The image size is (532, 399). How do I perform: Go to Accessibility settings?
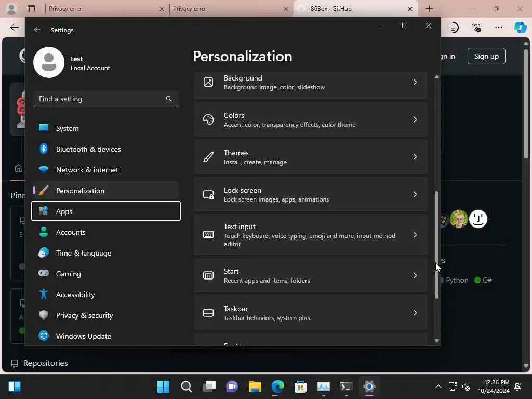[105, 294]
